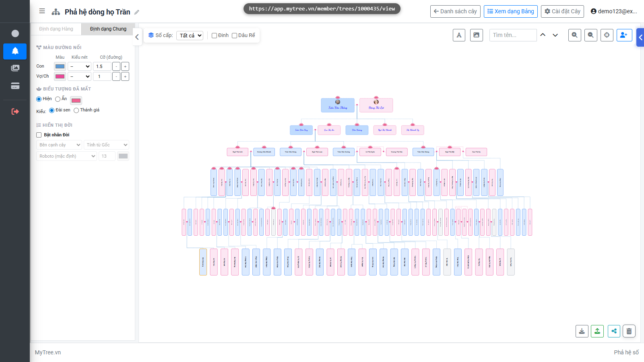Open Vợ/Ch line style dropdown
Viewport: 644px width, 362px height.
coord(80,76)
